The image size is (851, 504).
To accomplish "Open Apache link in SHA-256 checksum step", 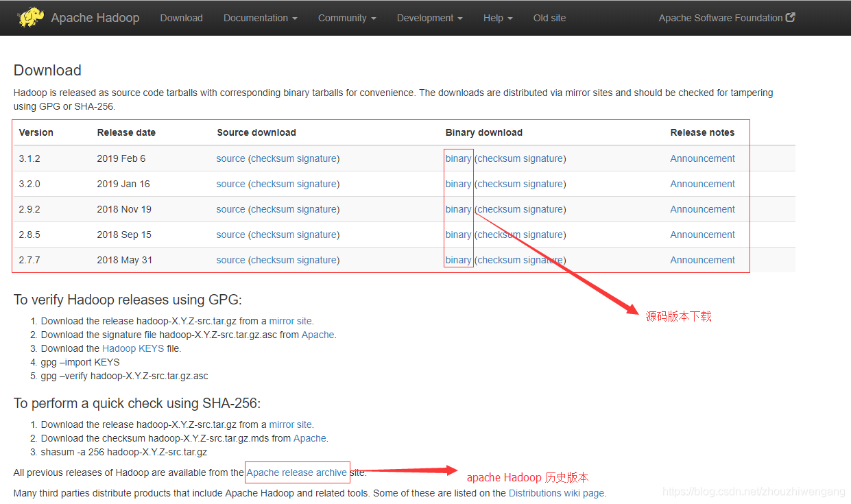I will 310,438.
